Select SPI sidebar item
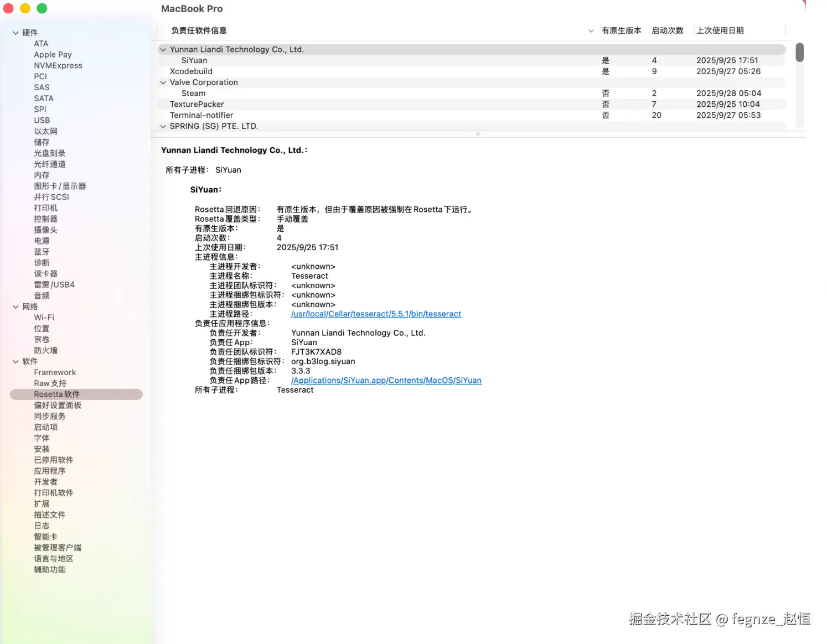827x644 pixels. [x=40, y=110]
